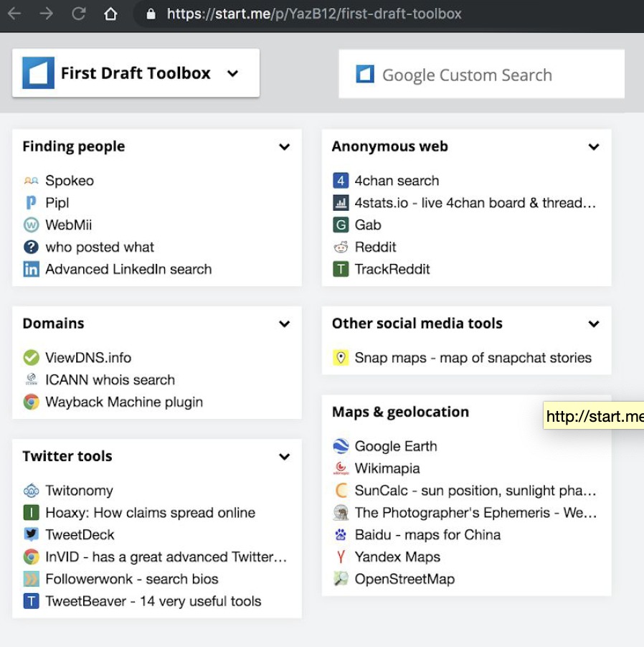Click the green checkmark icon for ViewDNS.info
This screenshot has width=644, height=647.
[31, 358]
